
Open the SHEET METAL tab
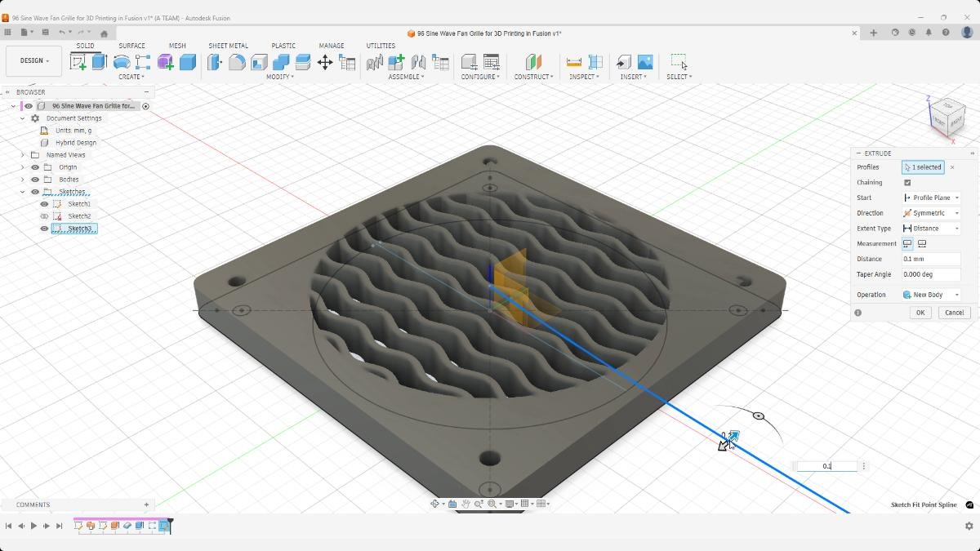(229, 46)
